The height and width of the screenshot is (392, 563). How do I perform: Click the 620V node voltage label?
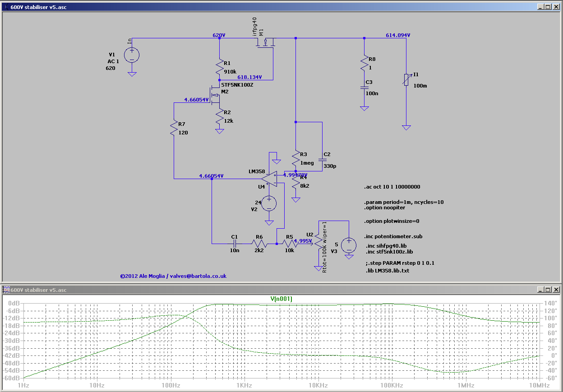point(219,35)
